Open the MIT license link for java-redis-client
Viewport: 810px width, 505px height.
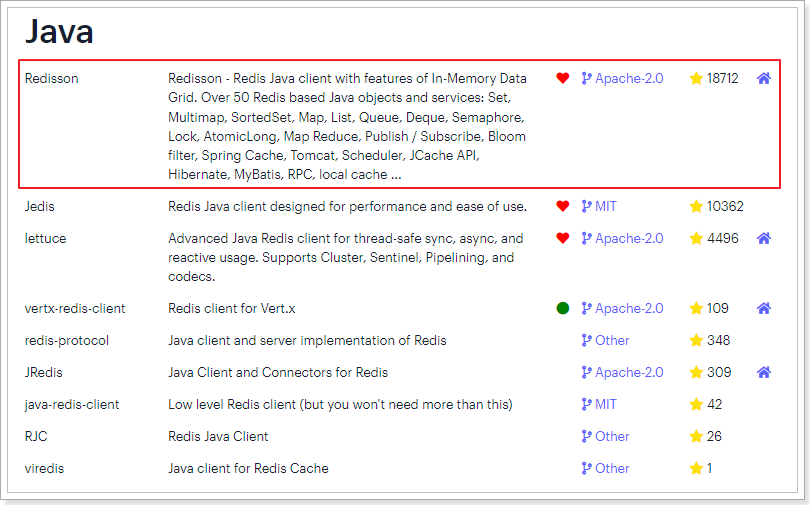(x=599, y=404)
